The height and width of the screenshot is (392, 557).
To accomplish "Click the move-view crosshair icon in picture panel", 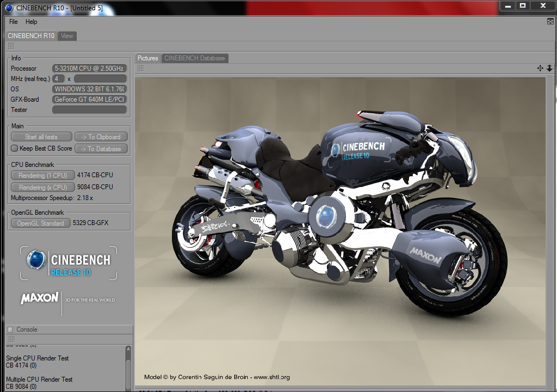I will [540, 68].
